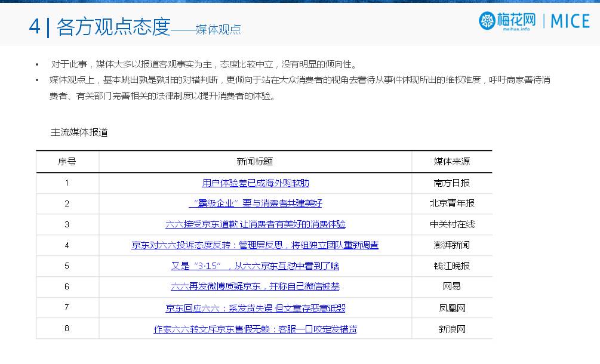Open link 用户体验差已成海外购软肋
Viewport: 600px width, 364px height.
coord(254,183)
